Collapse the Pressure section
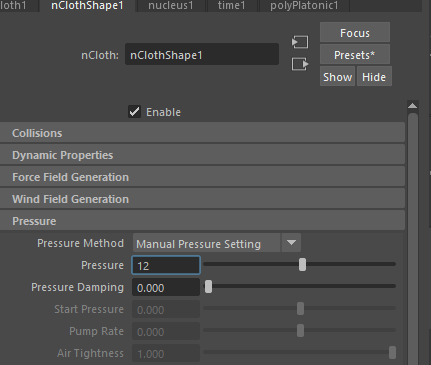431x365 pixels. [202, 221]
